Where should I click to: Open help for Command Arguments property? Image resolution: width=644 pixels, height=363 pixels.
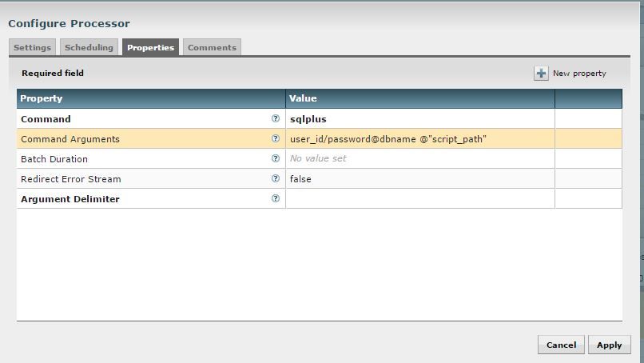[x=275, y=138]
